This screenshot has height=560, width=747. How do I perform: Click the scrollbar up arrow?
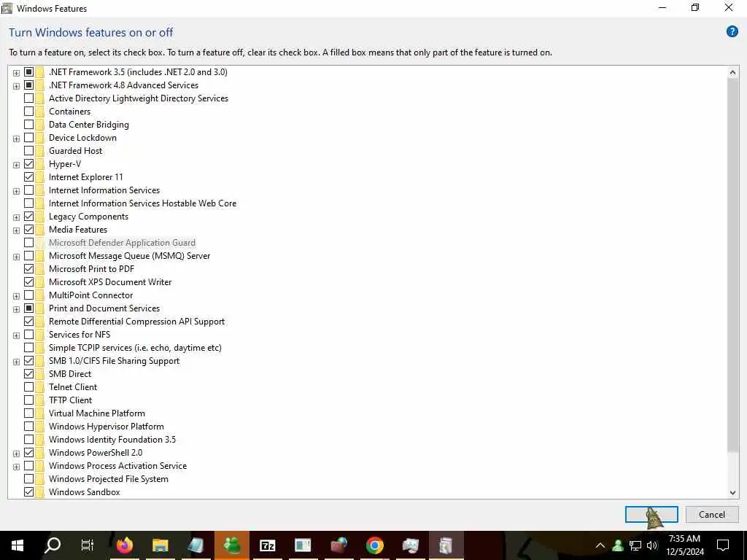[x=732, y=72]
